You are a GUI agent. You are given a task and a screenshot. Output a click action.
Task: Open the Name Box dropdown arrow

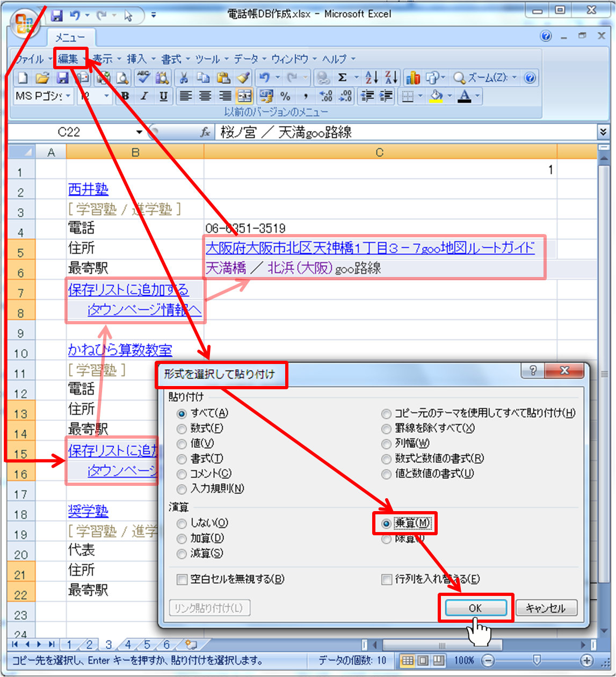(x=139, y=132)
